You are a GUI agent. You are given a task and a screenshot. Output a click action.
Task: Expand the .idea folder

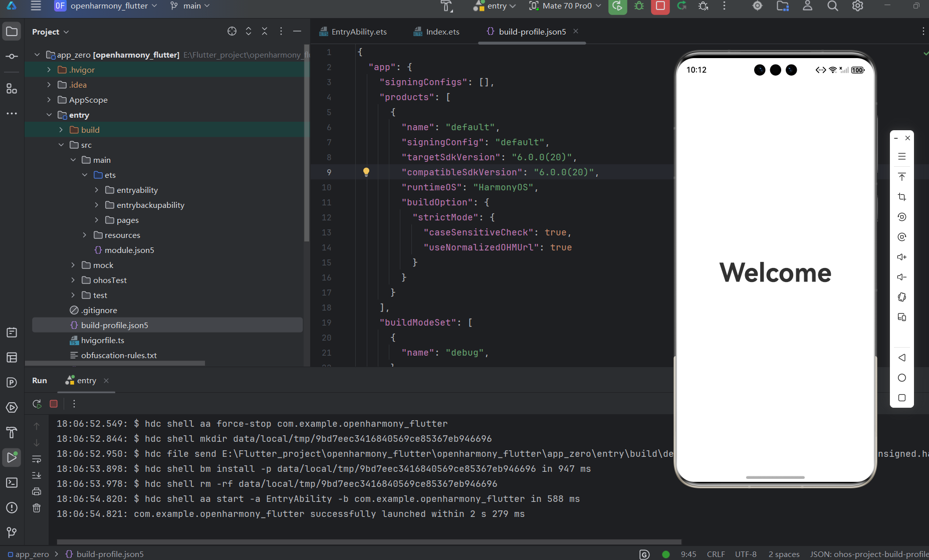pos(49,85)
